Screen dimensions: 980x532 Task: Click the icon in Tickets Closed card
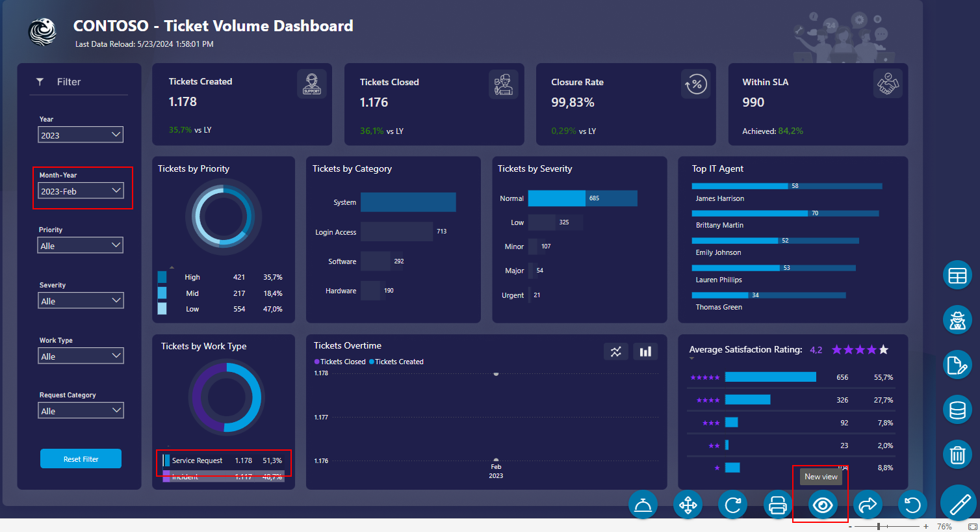click(503, 84)
